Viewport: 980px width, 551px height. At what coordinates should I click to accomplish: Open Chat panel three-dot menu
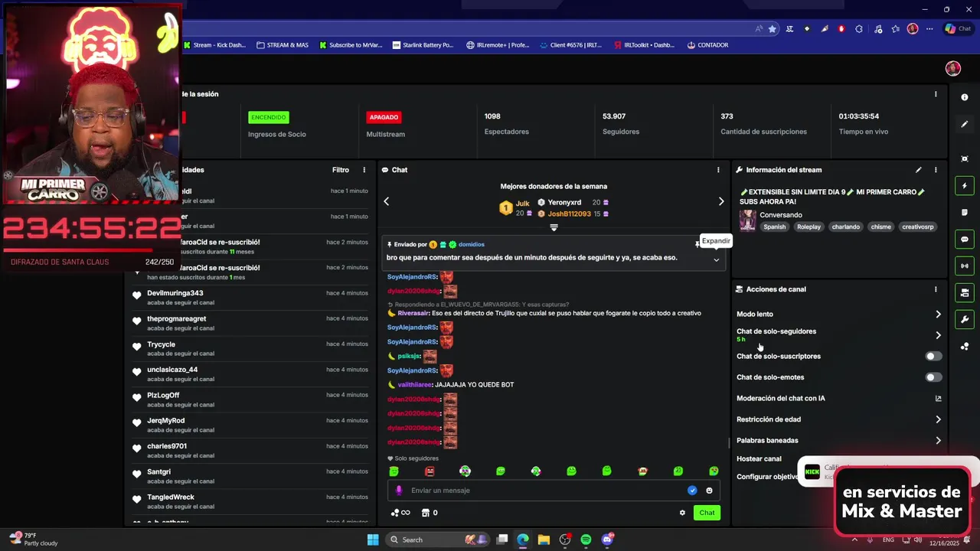pyautogui.click(x=718, y=170)
